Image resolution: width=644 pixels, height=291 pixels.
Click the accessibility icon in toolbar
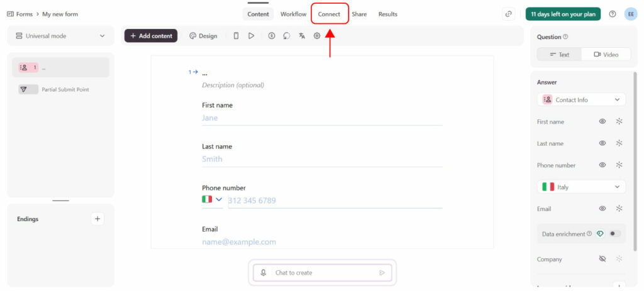click(272, 36)
